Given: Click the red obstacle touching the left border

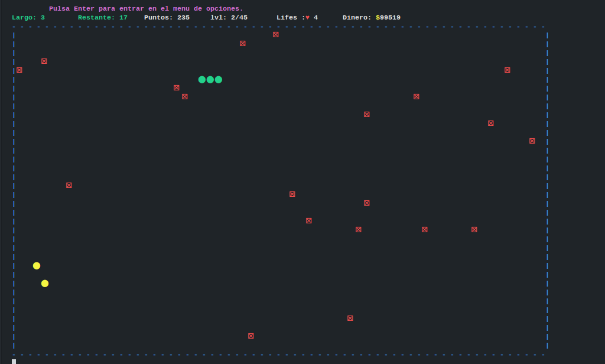Looking at the screenshot, I should click(x=19, y=70).
